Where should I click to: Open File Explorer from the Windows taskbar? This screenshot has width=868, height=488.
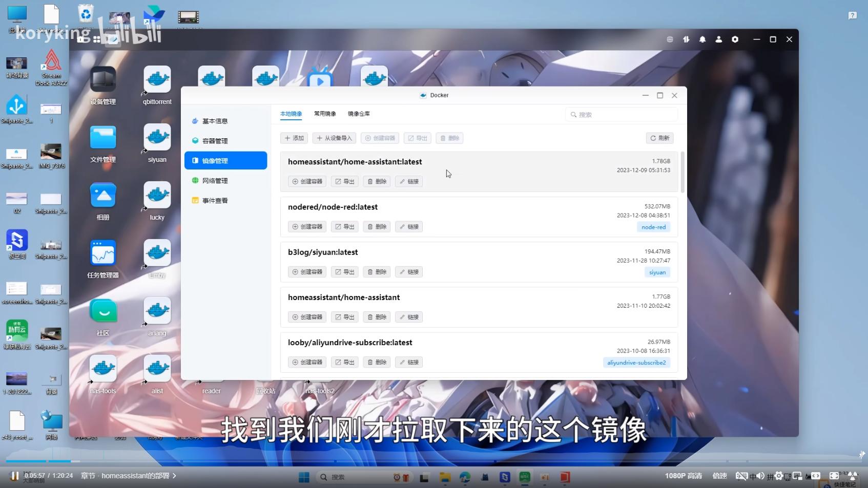(x=445, y=477)
